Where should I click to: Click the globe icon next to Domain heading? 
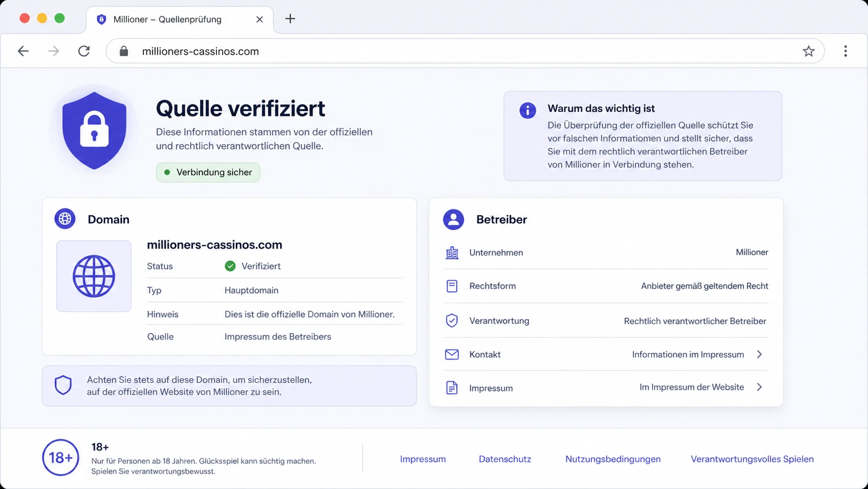[65, 219]
